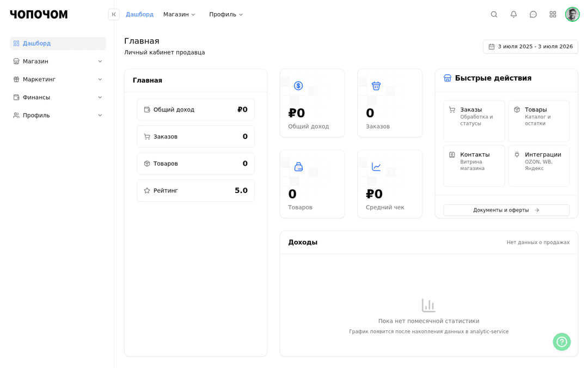
Task: Open messages chat bubble icon
Action: click(533, 14)
